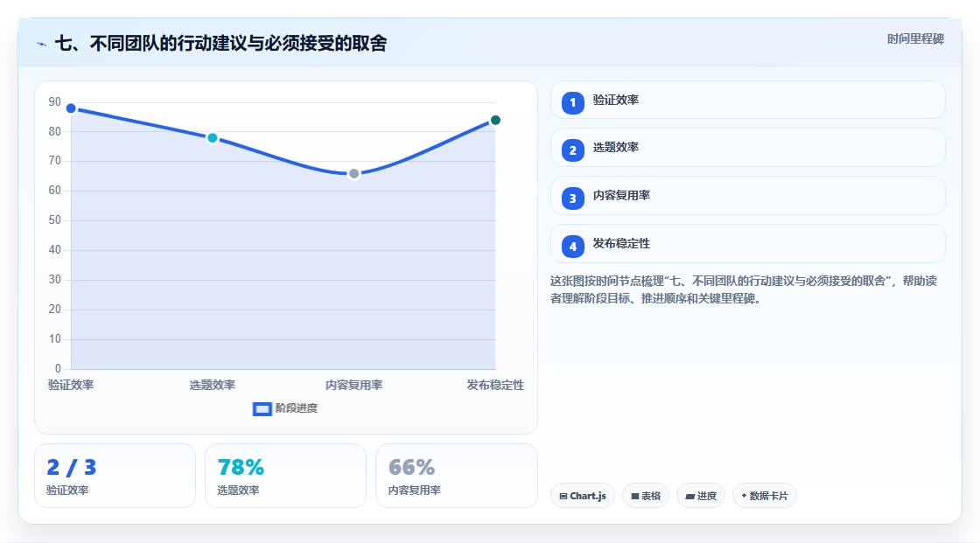Click the 78% stat card
The height and width of the screenshot is (543, 980).
pos(285,477)
